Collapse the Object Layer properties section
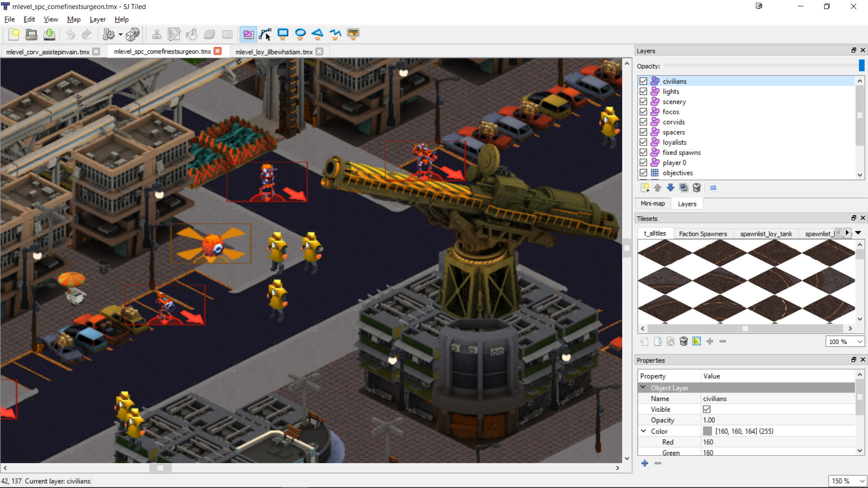The width and height of the screenshot is (868, 488). 644,387
